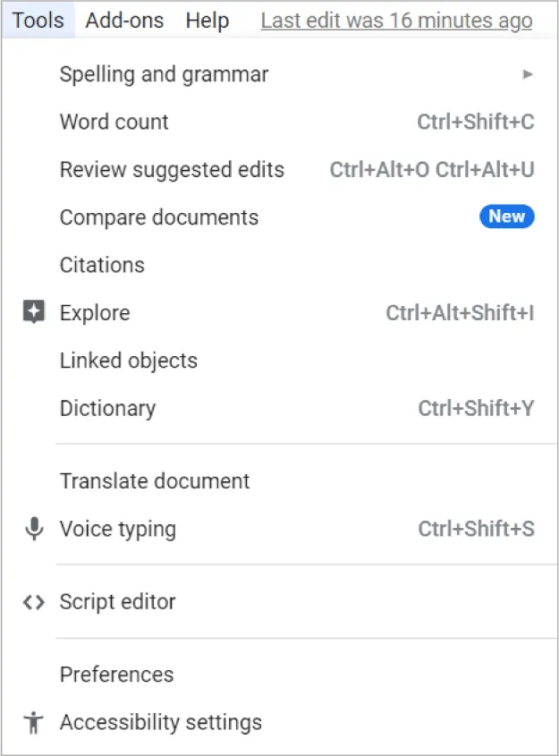Image resolution: width=559 pixels, height=756 pixels.
Task: Select the Voice typing microphone icon
Action: pyautogui.click(x=34, y=529)
